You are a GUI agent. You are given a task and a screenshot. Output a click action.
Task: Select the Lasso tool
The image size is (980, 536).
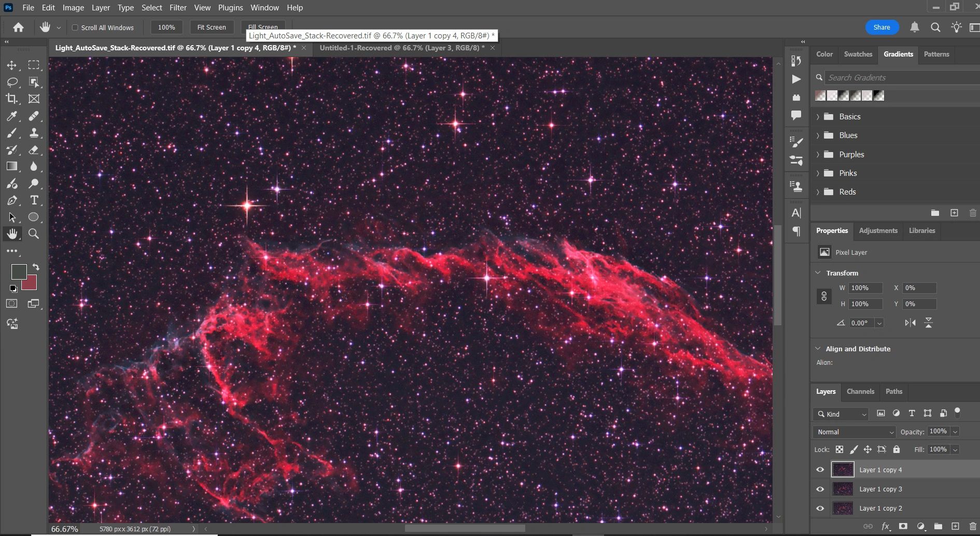click(x=11, y=82)
